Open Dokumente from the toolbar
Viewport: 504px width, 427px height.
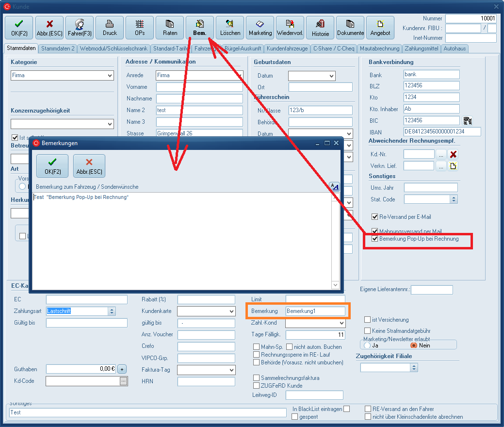[x=350, y=28]
